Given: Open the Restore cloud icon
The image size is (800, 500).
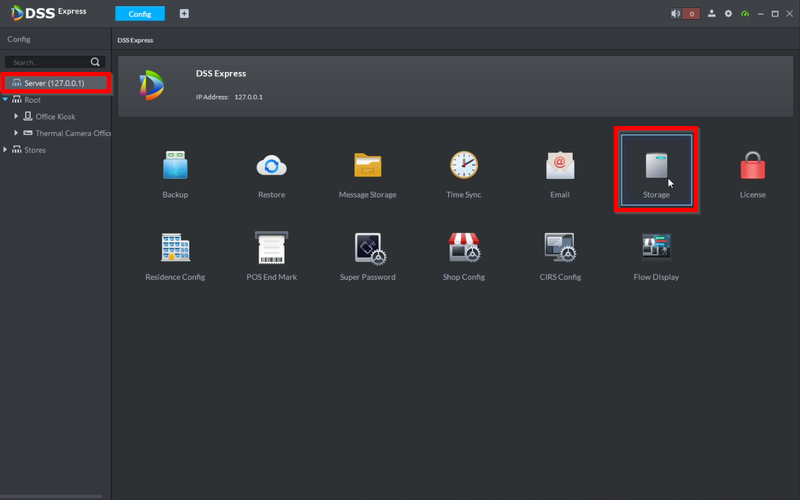Looking at the screenshot, I should [271, 165].
